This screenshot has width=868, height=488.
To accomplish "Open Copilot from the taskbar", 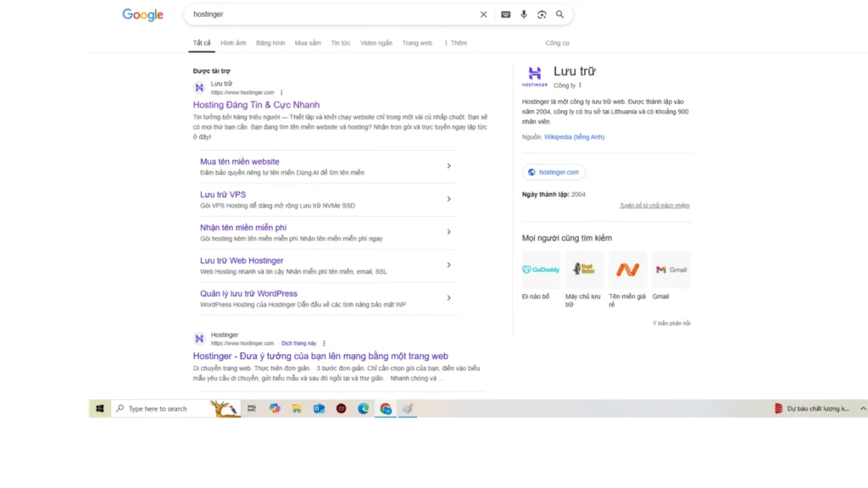I will tap(275, 408).
